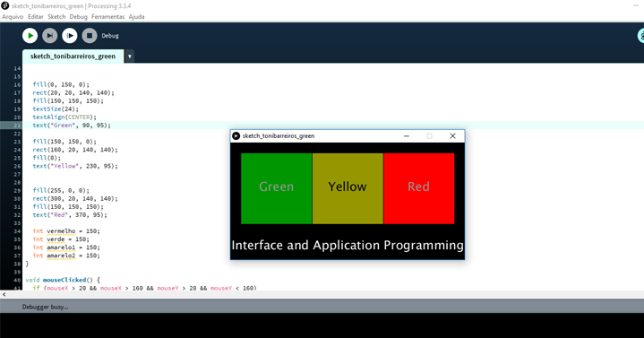
Task: Click the Red square in sketch window
Action: (x=418, y=188)
